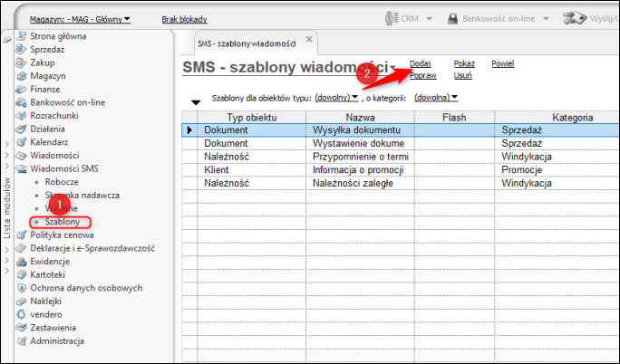620x364 pixels.
Task: Click the Administracja module icon
Action: (x=22, y=340)
